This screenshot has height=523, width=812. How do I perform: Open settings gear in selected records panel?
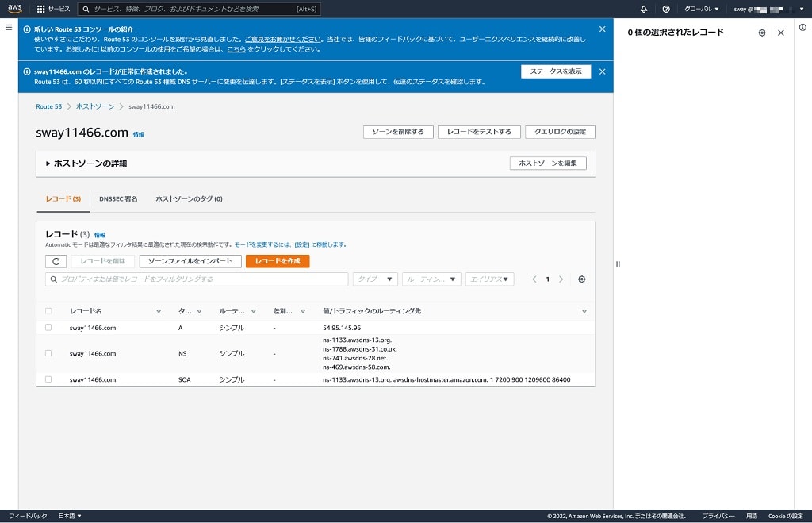coord(762,33)
